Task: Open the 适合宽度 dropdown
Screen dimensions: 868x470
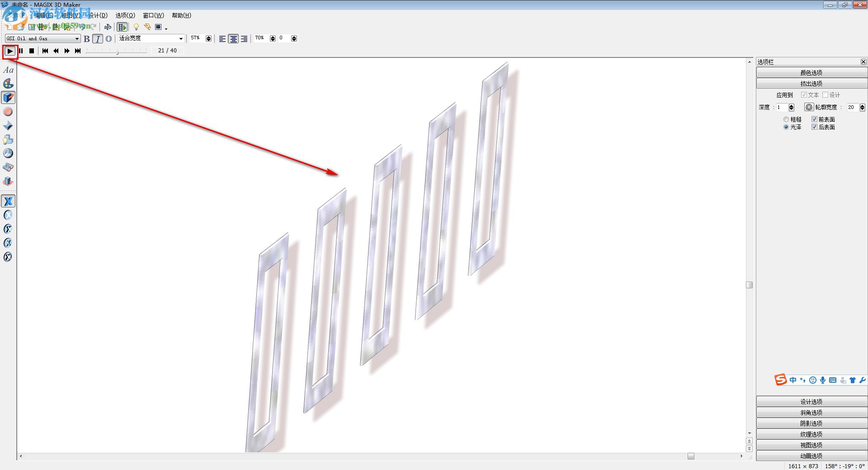Action: pos(180,38)
